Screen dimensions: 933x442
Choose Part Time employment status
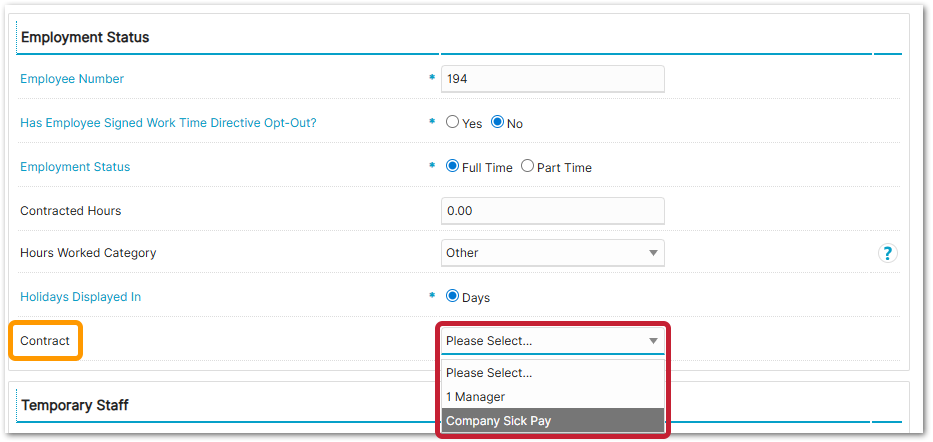[528, 167]
